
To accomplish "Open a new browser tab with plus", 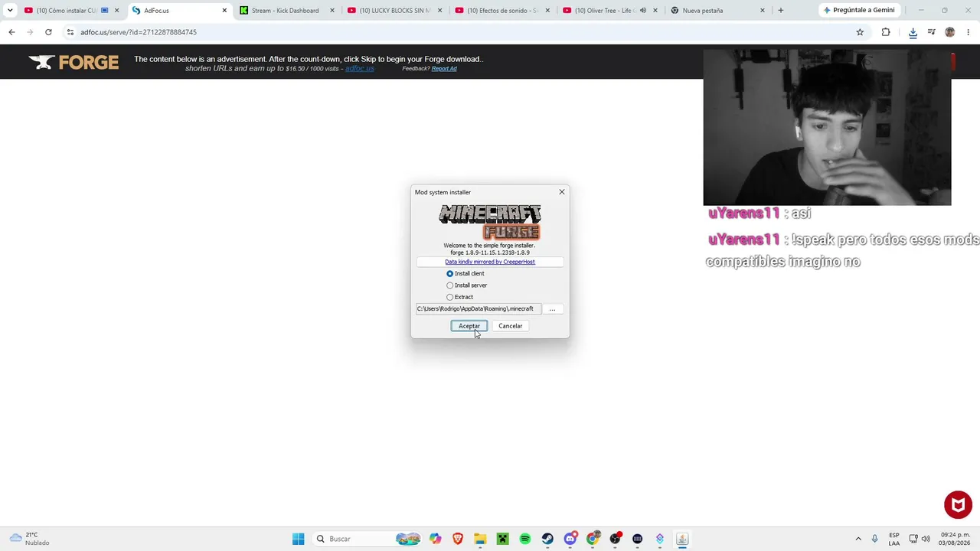I will (780, 11).
